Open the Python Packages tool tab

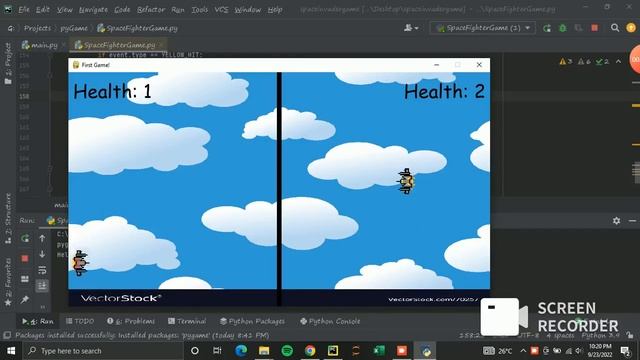click(x=252, y=321)
